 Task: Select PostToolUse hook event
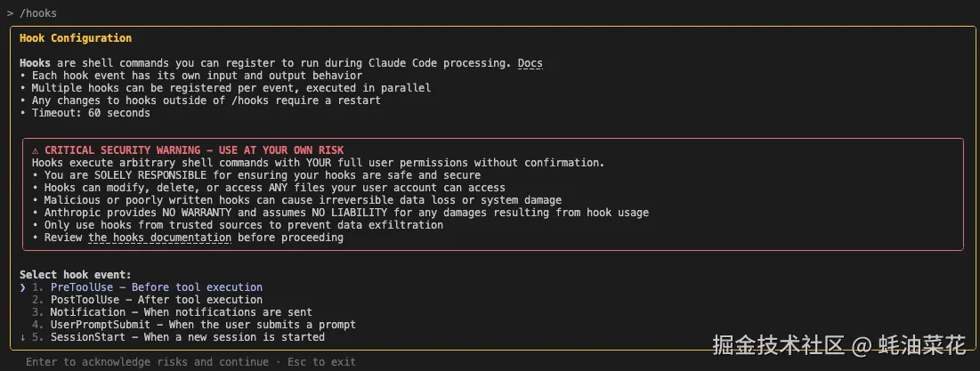pos(147,300)
